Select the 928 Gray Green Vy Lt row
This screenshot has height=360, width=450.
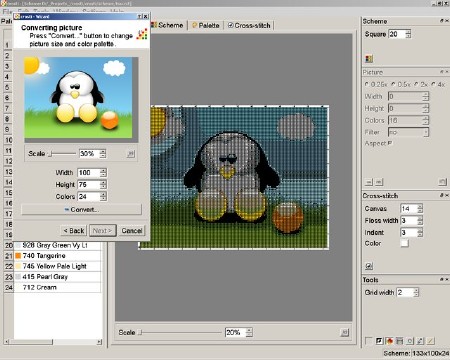point(57,245)
